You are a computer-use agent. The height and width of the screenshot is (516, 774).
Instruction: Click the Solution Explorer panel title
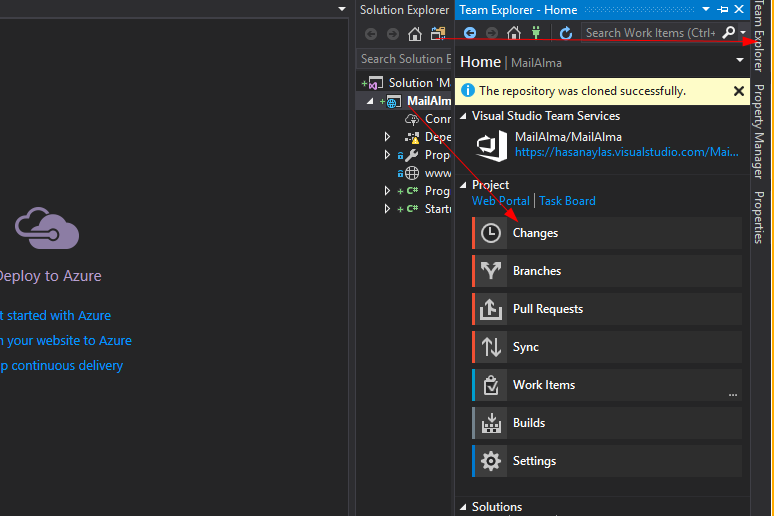[404, 10]
